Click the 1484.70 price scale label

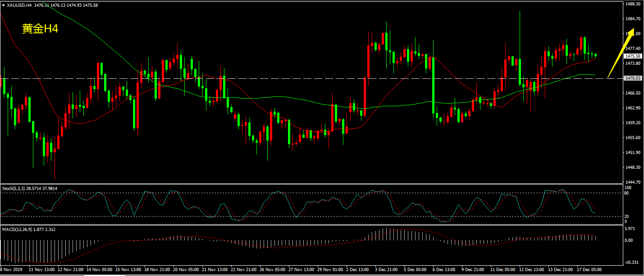(633, 18)
